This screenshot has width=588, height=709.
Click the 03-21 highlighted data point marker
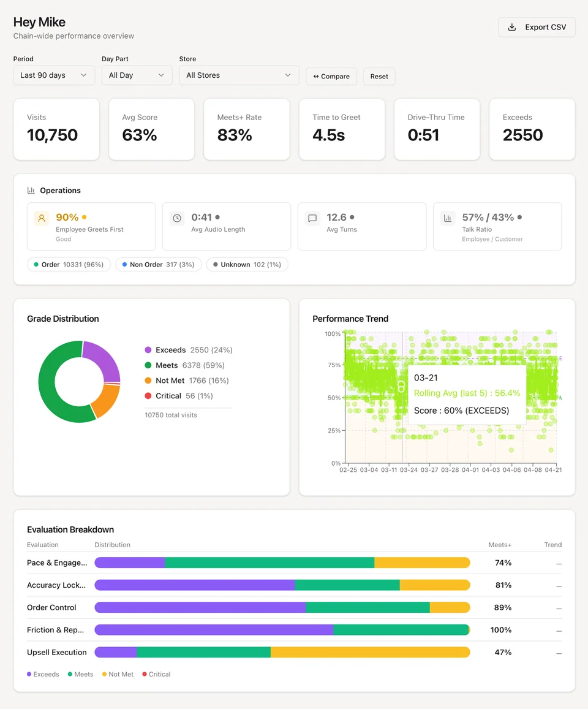pyautogui.click(x=401, y=387)
